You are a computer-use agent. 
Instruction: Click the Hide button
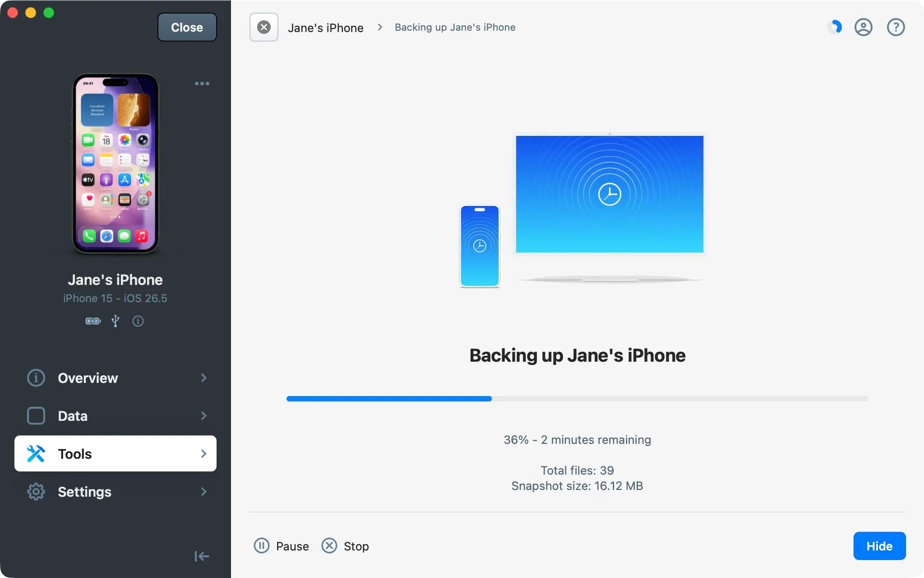[879, 546]
